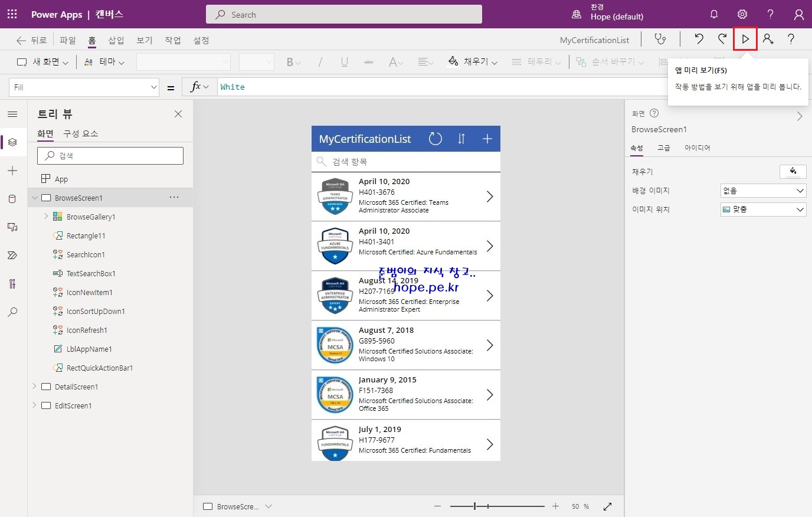Open the 배경 이미지 dropdown
This screenshot has width=812, height=517.
[763, 191]
